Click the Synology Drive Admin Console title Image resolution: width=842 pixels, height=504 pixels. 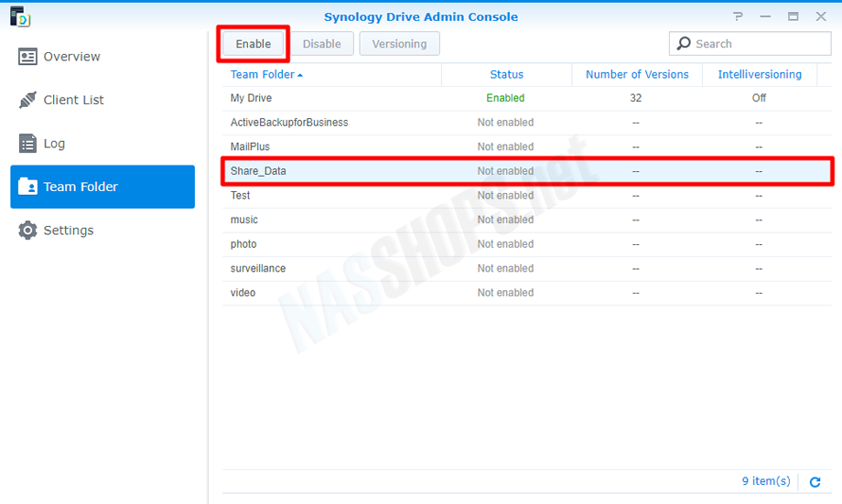pos(421,16)
